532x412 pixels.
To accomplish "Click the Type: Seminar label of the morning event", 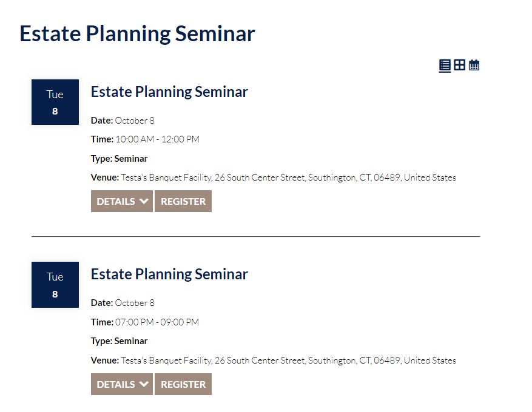I will point(119,159).
